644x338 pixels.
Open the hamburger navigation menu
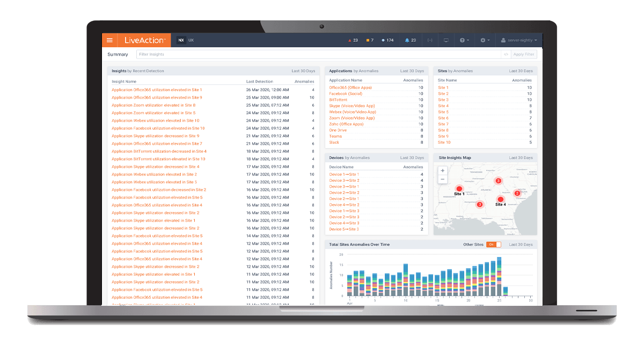click(x=109, y=40)
